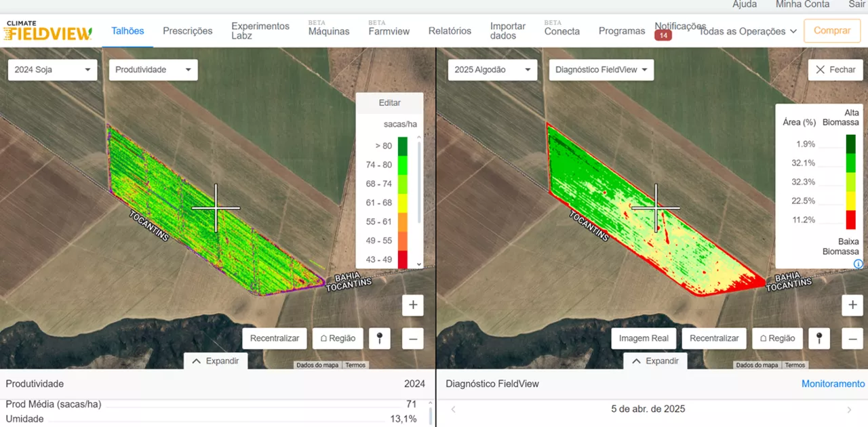Open the 2024 Soja season dropdown
This screenshot has width=868, height=427.
coord(52,70)
